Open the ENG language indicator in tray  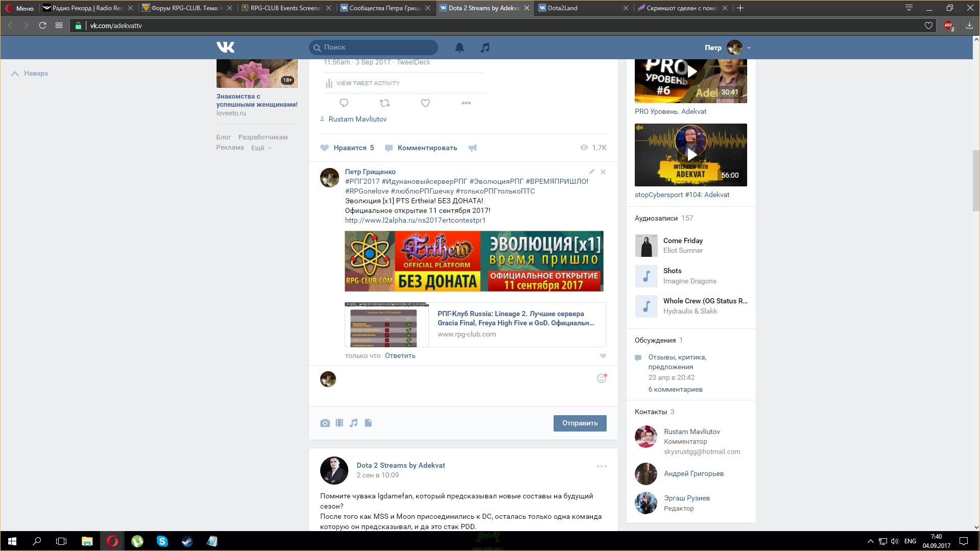910,541
